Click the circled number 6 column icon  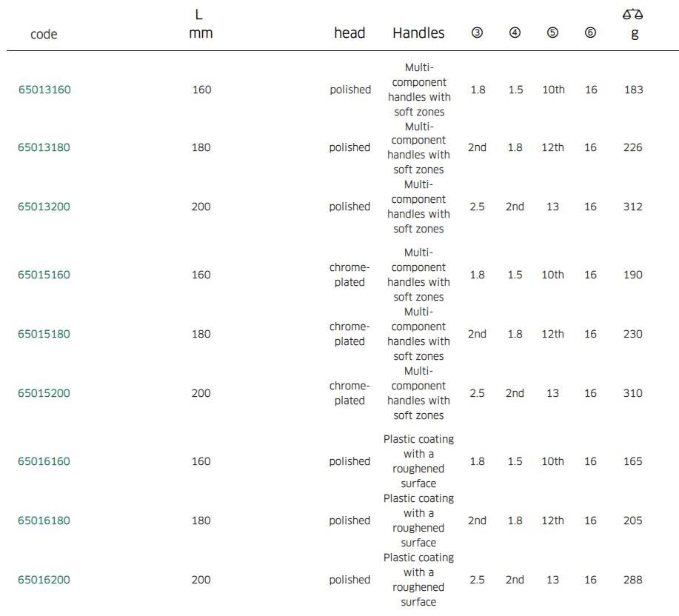[590, 33]
